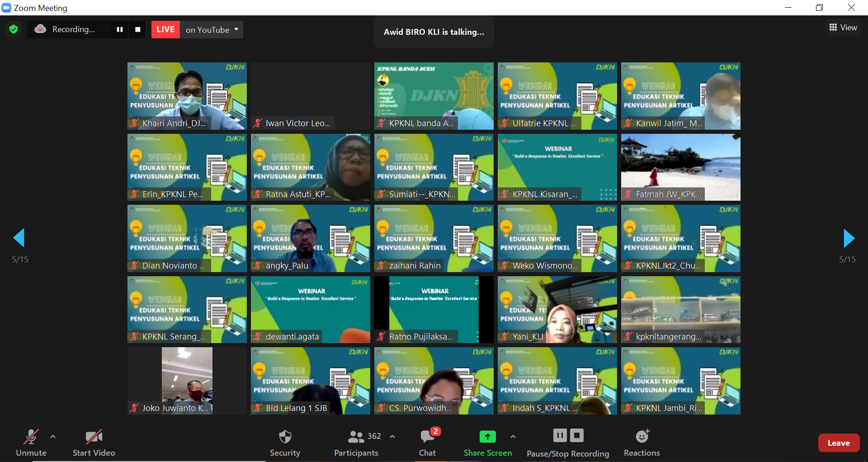The image size is (868, 462).
Task: Click Pause/Stop Recording in bottom toolbar
Action: 568,443
